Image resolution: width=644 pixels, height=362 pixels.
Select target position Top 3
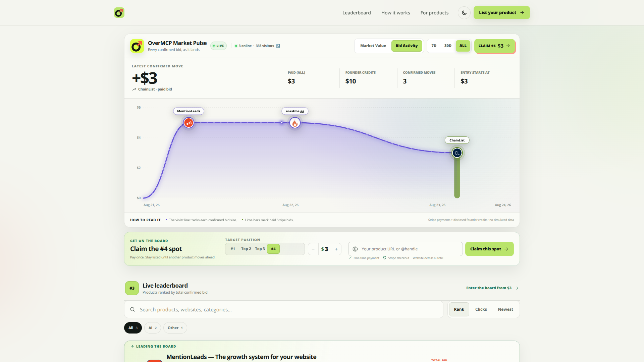click(260, 249)
